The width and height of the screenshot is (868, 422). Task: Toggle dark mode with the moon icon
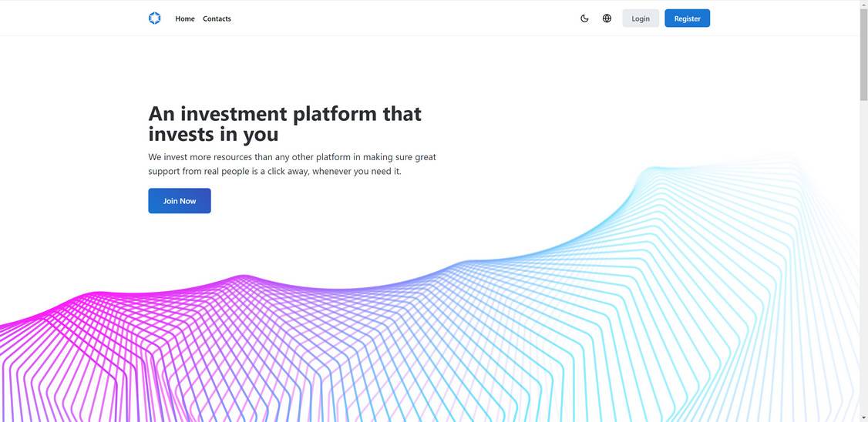coord(584,18)
